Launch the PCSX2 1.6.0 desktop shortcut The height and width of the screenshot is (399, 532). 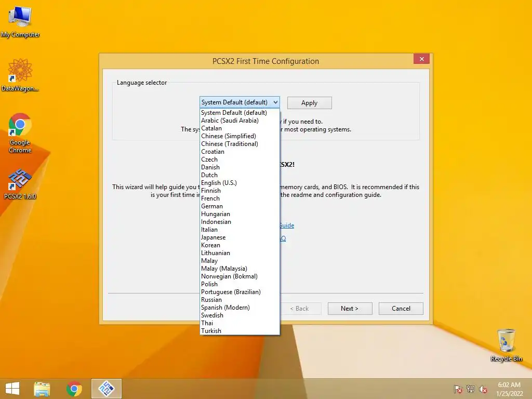[x=20, y=183]
